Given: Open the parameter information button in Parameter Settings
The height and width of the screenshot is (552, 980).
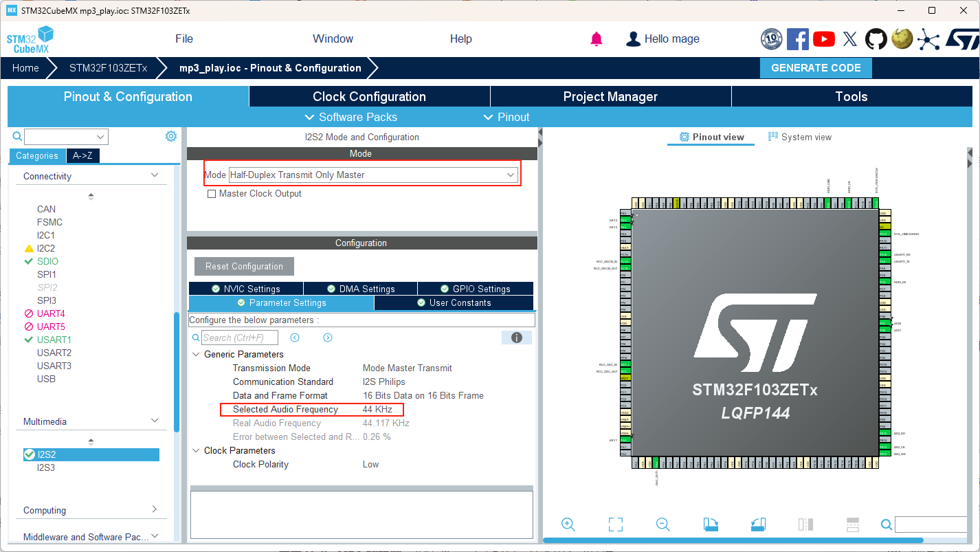Looking at the screenshot, I should click(x=516, y=337).
